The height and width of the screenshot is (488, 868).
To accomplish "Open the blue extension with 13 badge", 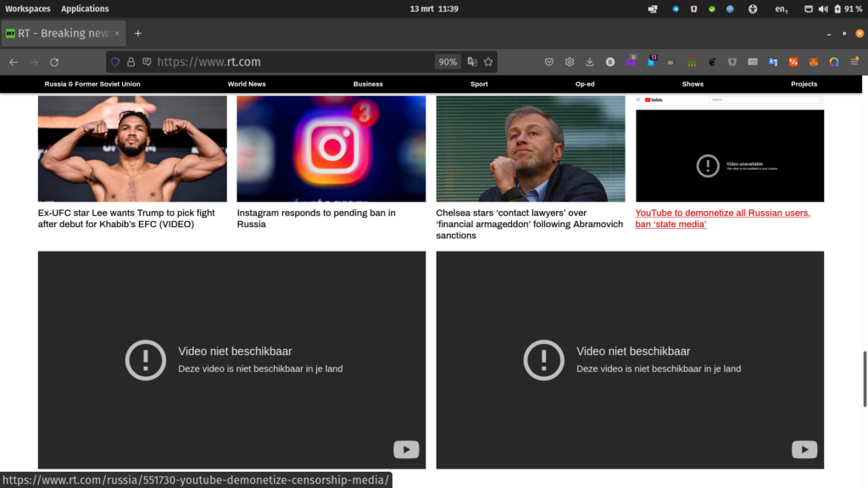I will pyautogui.click(x=651, y=61).
